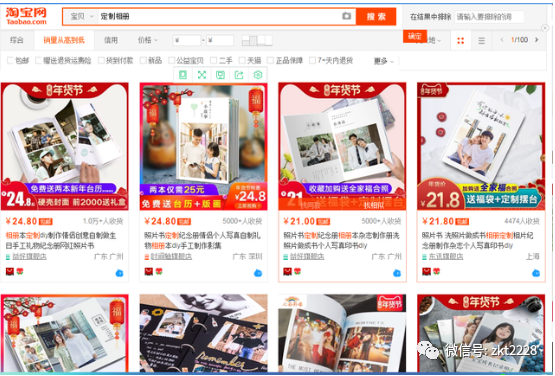Check the 二手 second-hand filter
This screenshot has height=376, width=555.
(x=213, y=61)
